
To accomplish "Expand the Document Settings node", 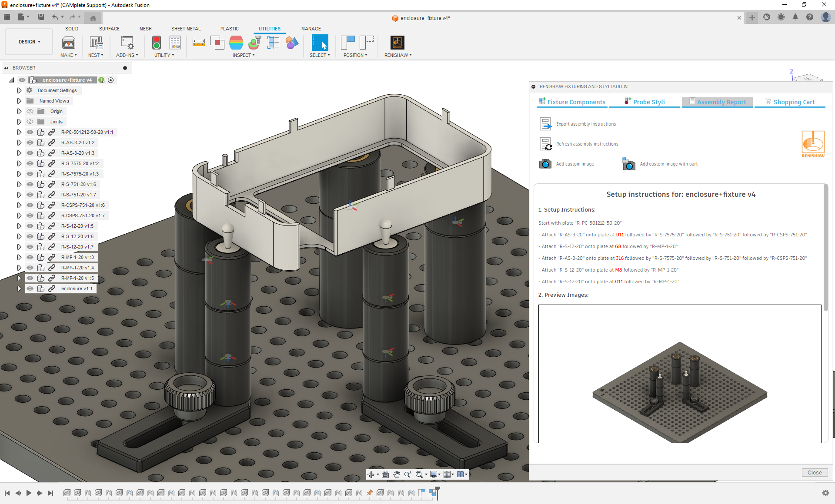I will click(x=19, y=90).
